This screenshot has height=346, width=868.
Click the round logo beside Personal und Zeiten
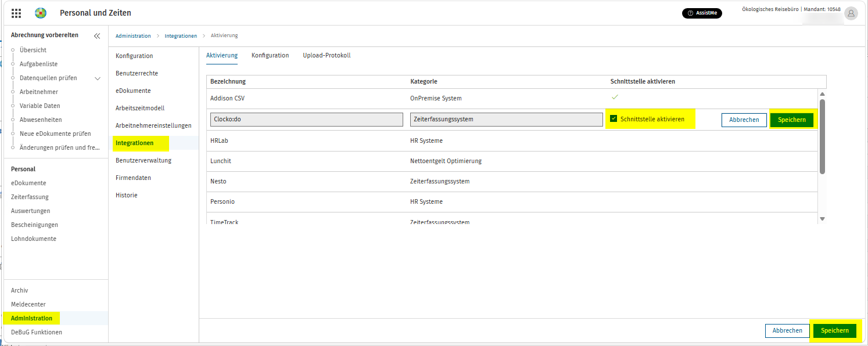pyautogui.click(x=41, y=13)
